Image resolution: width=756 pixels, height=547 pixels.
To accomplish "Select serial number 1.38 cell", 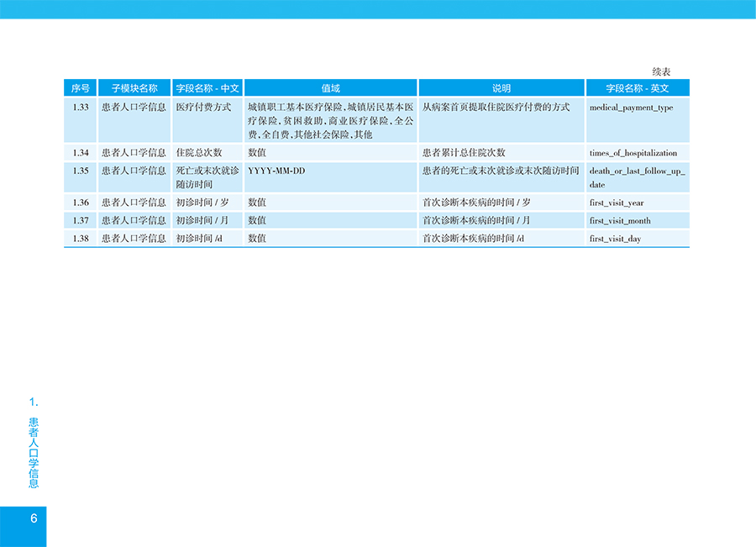I will pyautogui.click(x=81, y=239).
